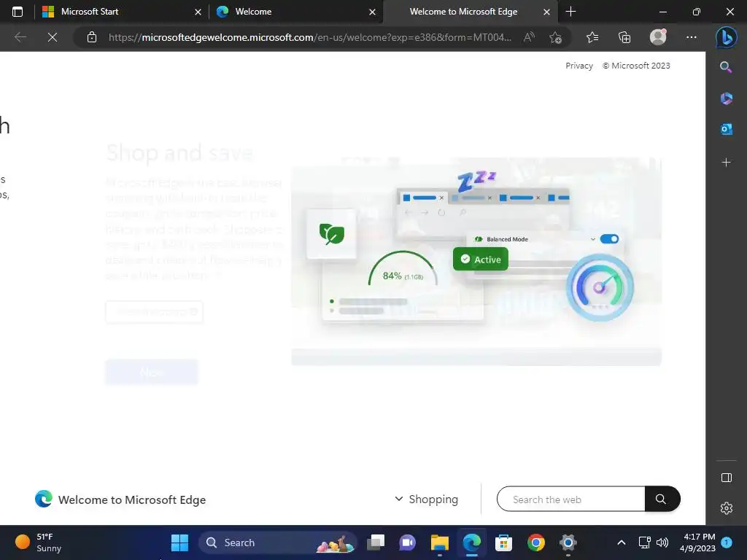
Task: Open volume control tray icon
Action: click(x=662, y=542)
